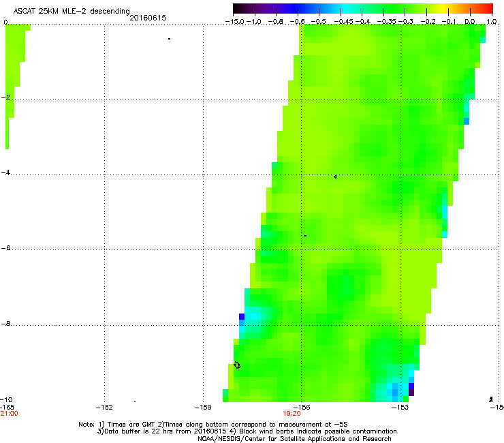Select the 20160615 date in the plot title
Screen dimensions: 504x443
click(x=148, y=18)
